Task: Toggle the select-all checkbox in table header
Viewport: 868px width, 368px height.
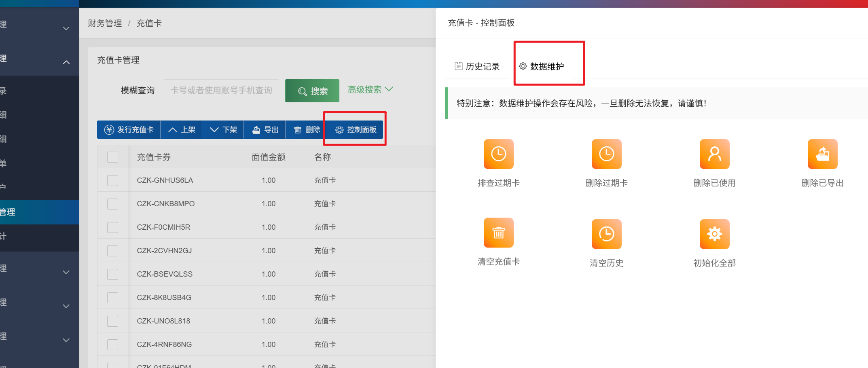Action: click(112, 157)
